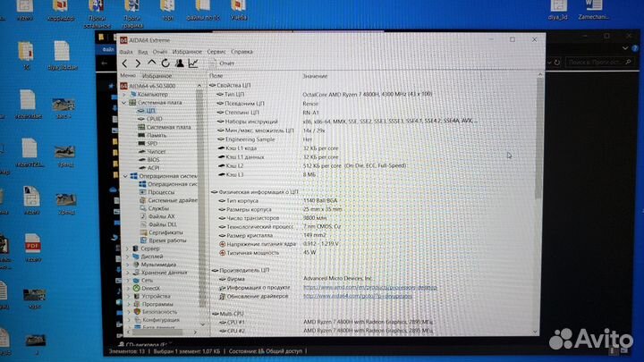Go up one level with the up arrow icon
The height and width of the screenshot is (362, 644).
(151, 63)
